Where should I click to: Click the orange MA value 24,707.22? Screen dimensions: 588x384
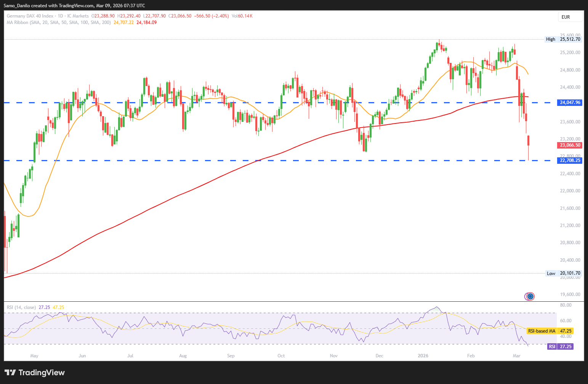[123, 22]
